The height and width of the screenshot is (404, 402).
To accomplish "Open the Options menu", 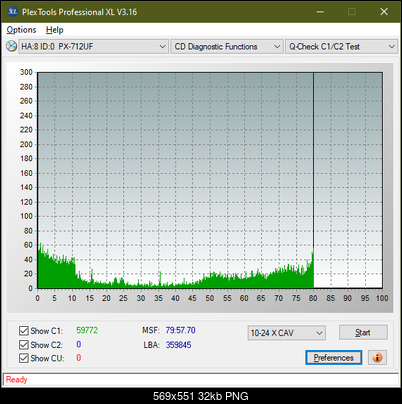I will pyautogui.click(x=21, y=30).
